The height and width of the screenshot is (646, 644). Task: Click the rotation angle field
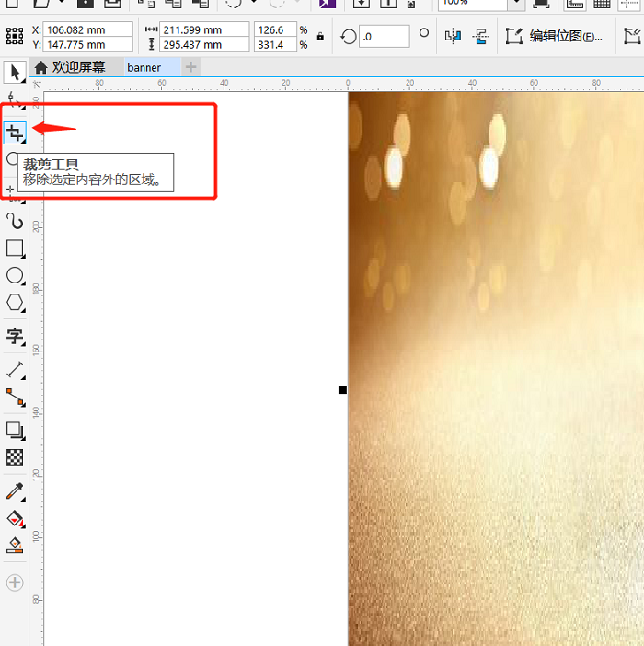385,37
